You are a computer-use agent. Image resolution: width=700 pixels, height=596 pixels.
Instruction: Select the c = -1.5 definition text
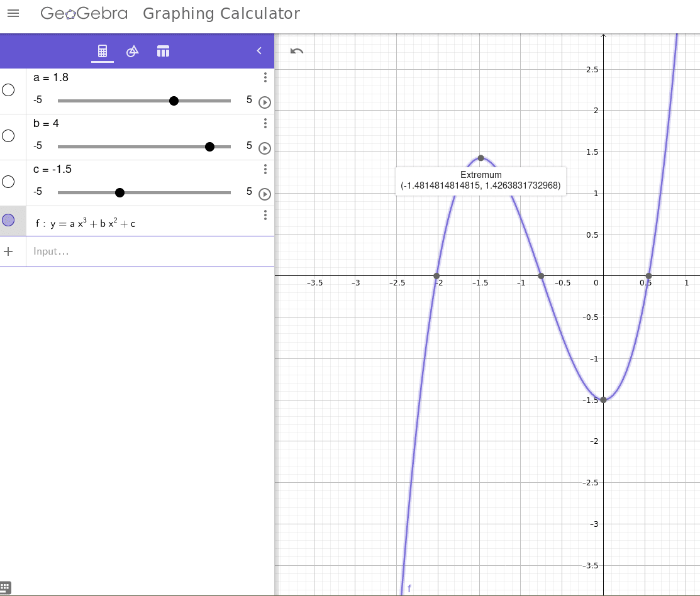52,169
